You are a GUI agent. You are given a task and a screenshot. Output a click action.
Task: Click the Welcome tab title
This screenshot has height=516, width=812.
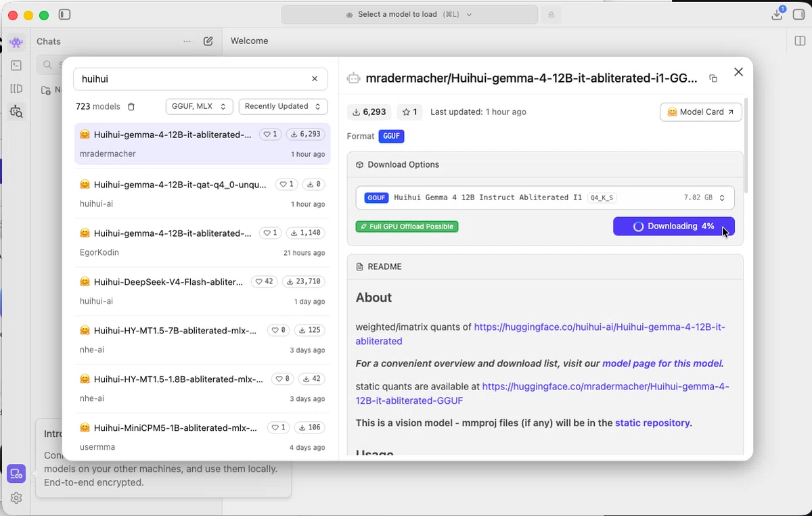[250, 41]
